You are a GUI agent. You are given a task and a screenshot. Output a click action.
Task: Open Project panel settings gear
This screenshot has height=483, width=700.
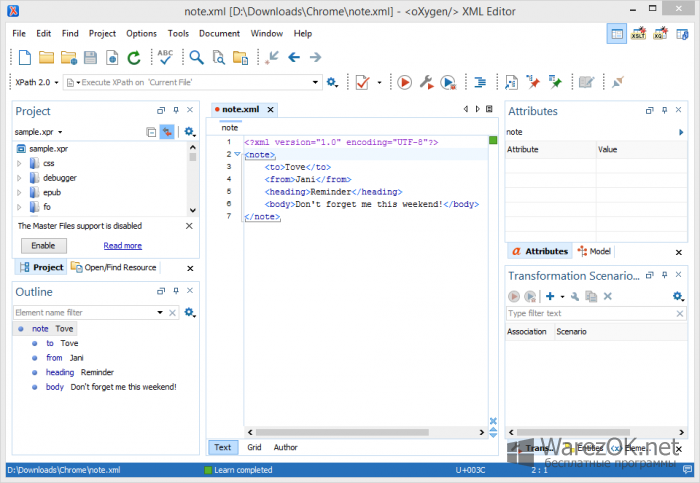189,132
